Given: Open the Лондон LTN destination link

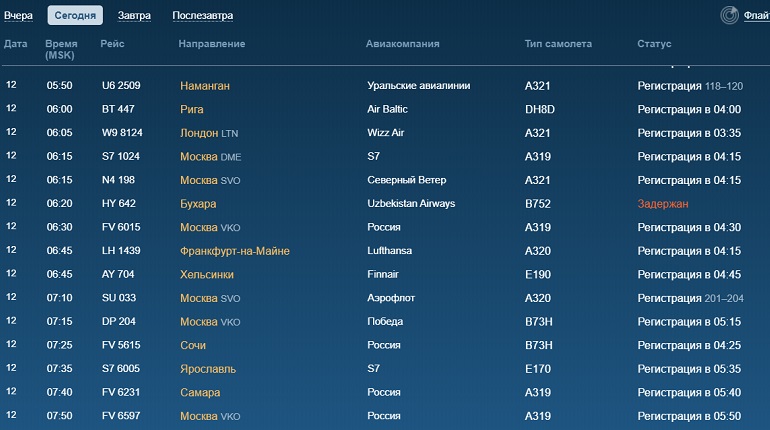Looking at the screenshot, I should click(209, 133).
